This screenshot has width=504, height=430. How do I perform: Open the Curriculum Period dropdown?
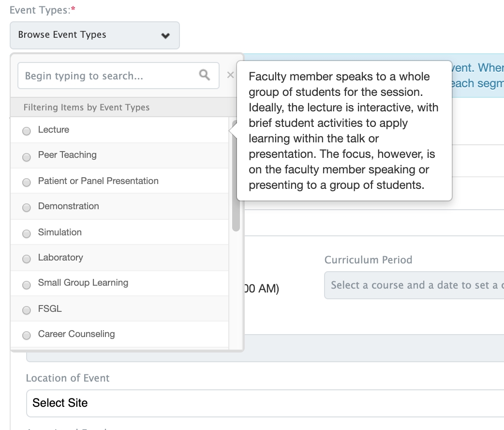point(414,285)
